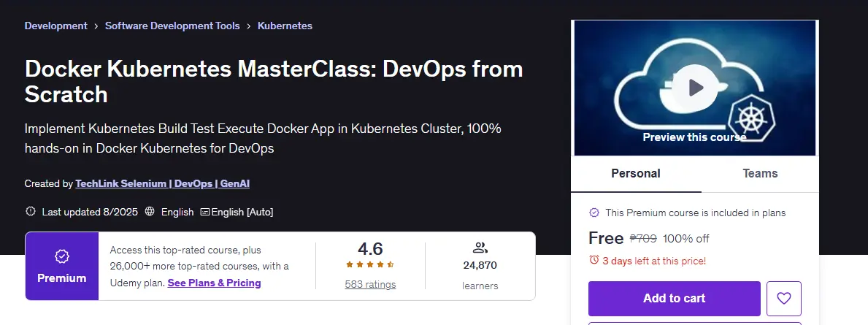The image size is (868, 325).
Task: Click the Premium course included in plans text
Action: click(x=695, y=213)
